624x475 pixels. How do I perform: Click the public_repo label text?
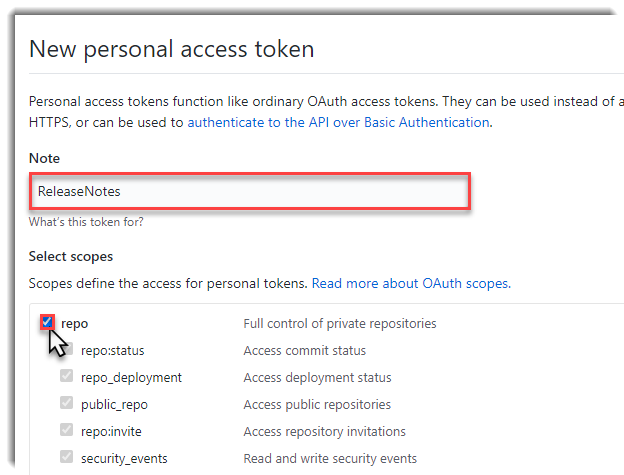pos(115,405)
